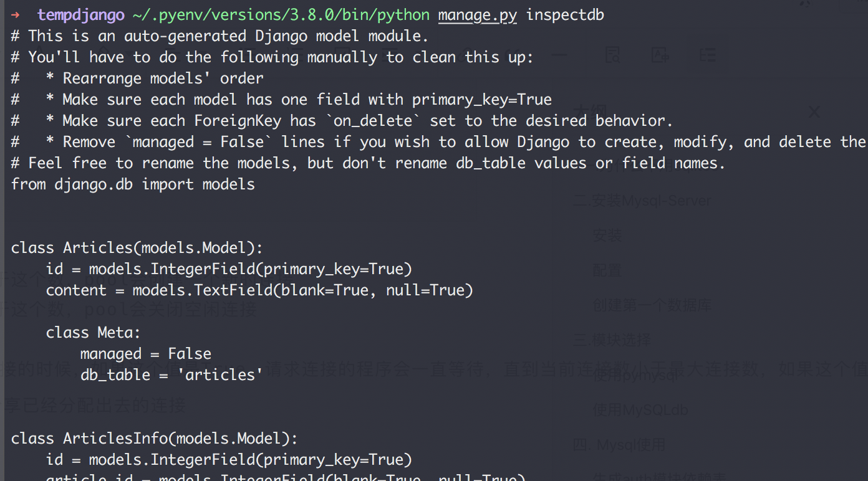Image resolution: width=868 pixels, height=481 pixels.
Task: Select outline entry 配置
Action: point(607,270)
